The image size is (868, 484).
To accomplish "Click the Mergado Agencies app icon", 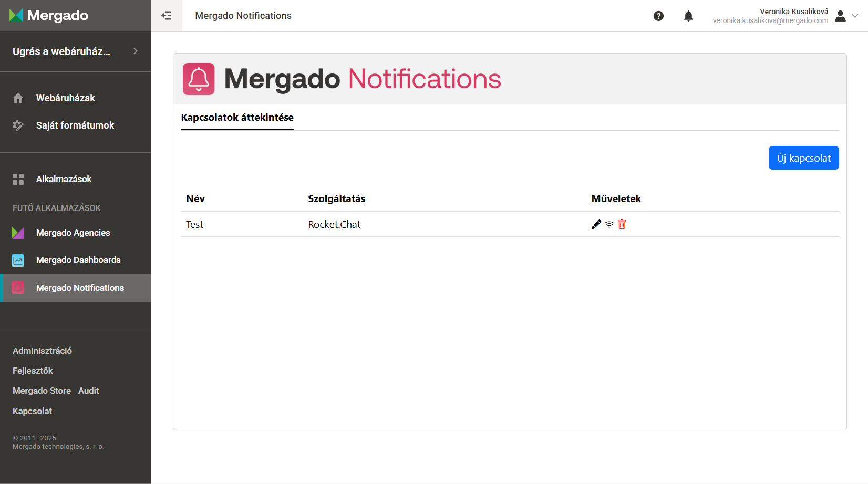I will point(18,233).
